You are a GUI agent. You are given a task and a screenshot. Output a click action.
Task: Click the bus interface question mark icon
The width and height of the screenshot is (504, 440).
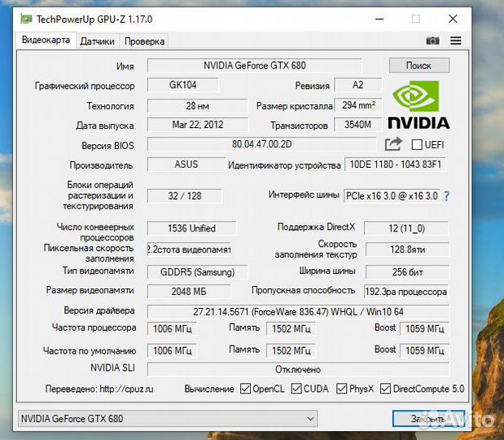pos(446,196)
